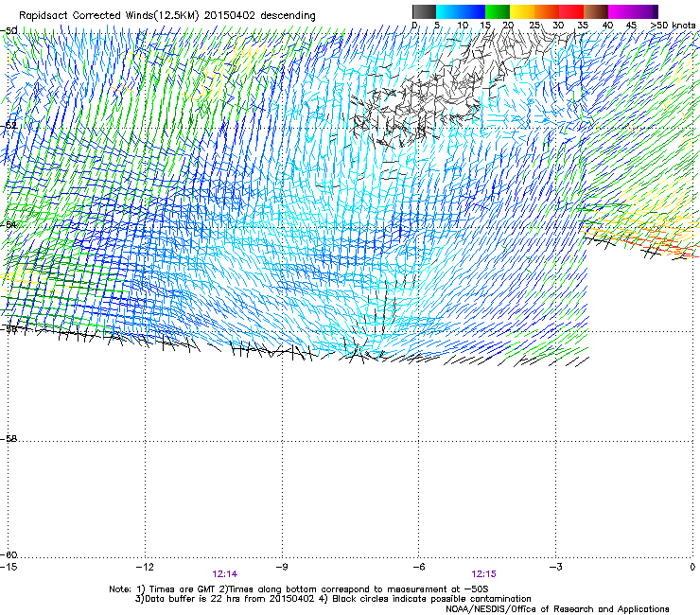
Task: Click the NOAA/NESDIS credit text
Action: pos(557,609)
